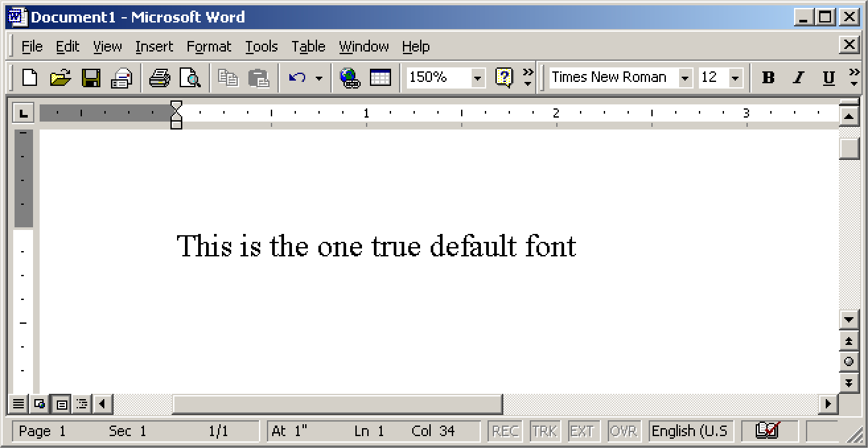The image size is (868, 448).
Task: Toggle TRK track changes in status bar
Action: (544, 431)
